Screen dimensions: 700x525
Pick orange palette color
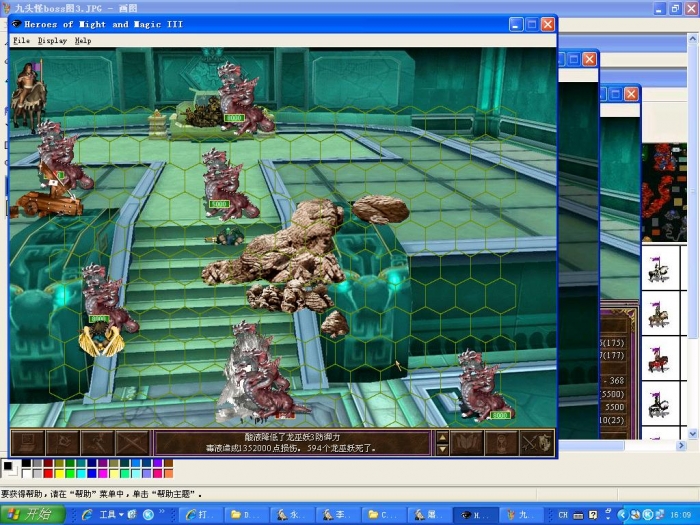pyautogui.click(x=168, y=473)
